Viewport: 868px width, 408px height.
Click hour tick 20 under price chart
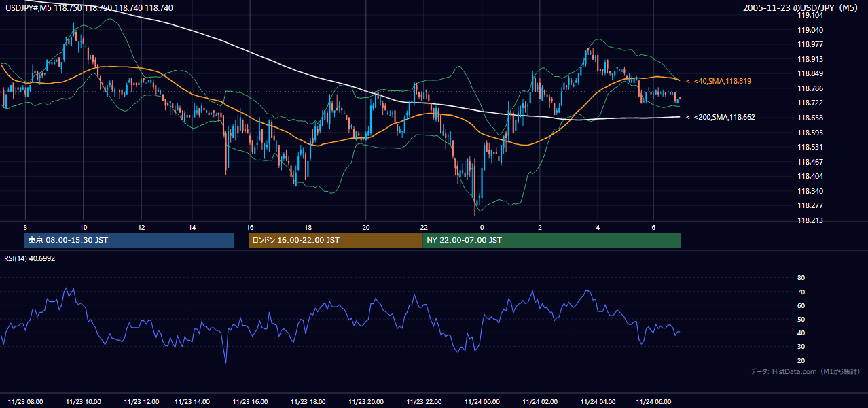[366, 227]
